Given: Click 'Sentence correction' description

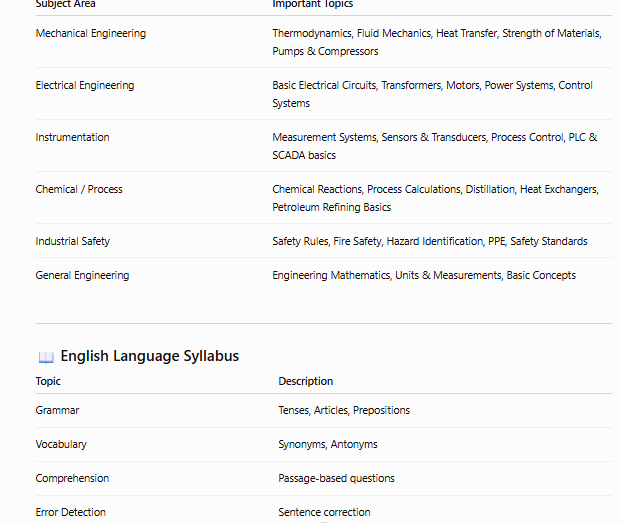Looking at the screenshot, I should [324, 512].
